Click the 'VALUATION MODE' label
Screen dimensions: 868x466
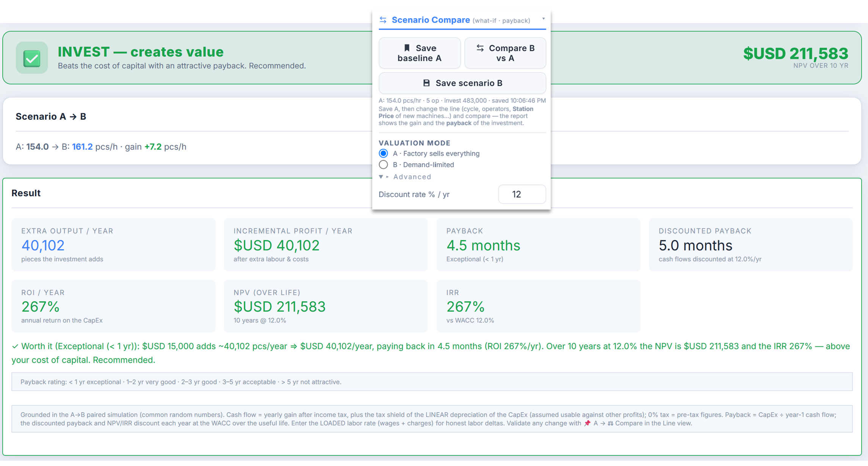pos(414,143)
